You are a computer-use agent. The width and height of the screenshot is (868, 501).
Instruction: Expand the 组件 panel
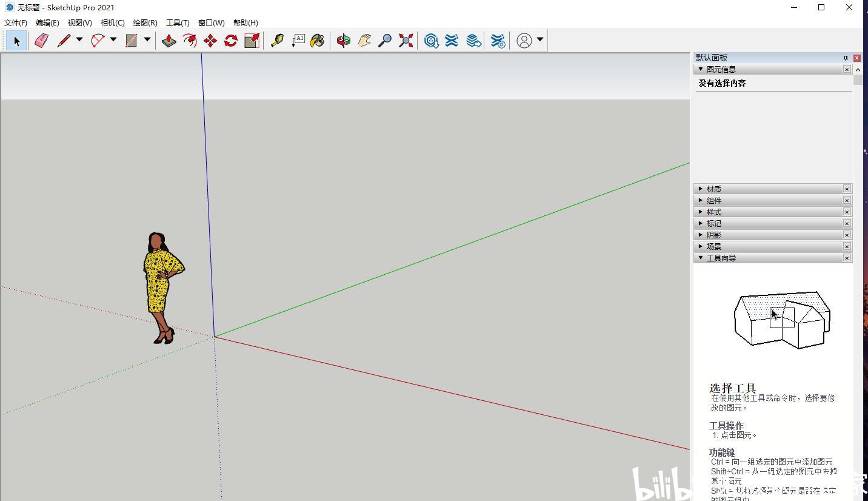coord(701,200)
